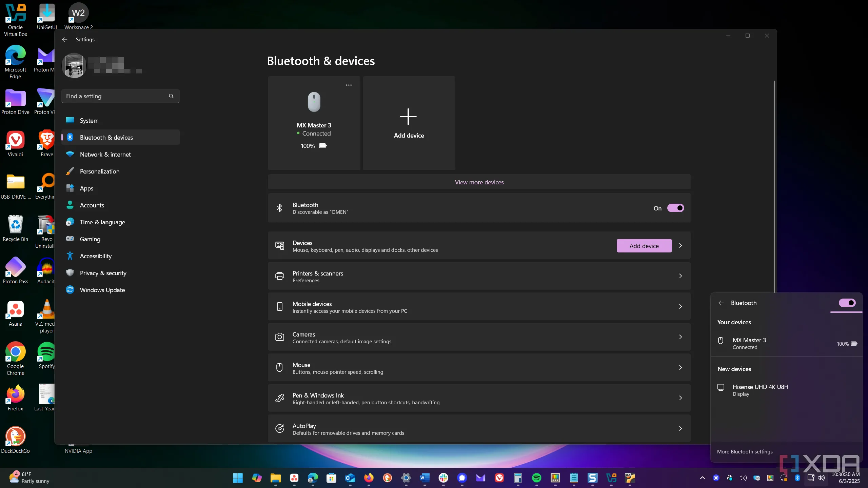The height and width of the screenshot is (488, 868).
Task: Go to Apps settings category
Action: tap(120, 188)
